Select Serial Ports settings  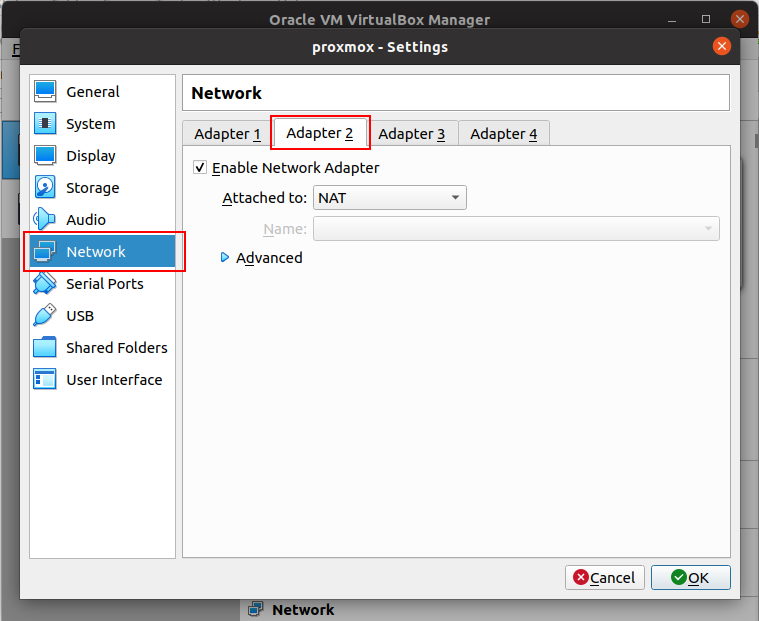[103, 283]
